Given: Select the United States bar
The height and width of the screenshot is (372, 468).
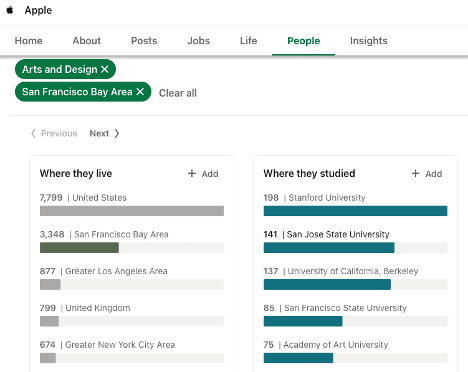Looking at the screenshot, I should point(132,211).
